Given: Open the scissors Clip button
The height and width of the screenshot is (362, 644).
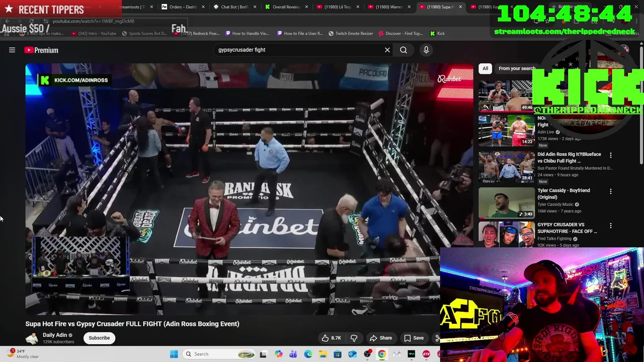Looking at the screenshot, I should (x=437, y=338).
